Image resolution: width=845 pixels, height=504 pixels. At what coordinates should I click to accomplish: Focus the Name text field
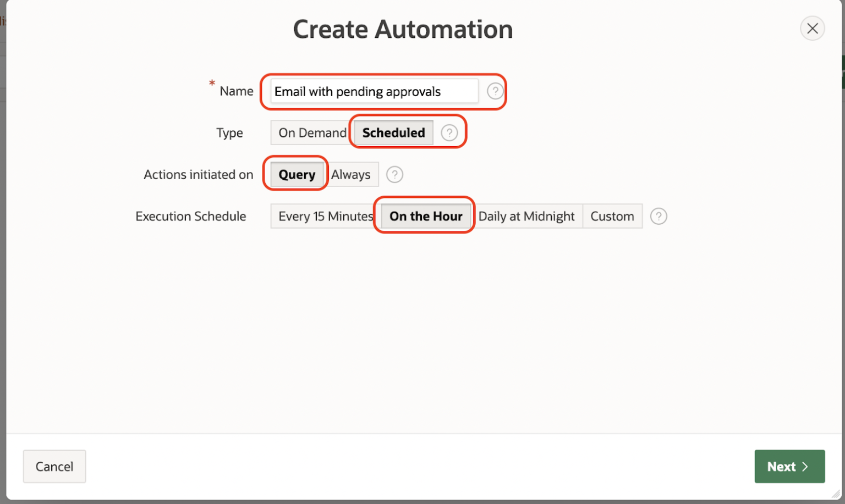(374, 91)
